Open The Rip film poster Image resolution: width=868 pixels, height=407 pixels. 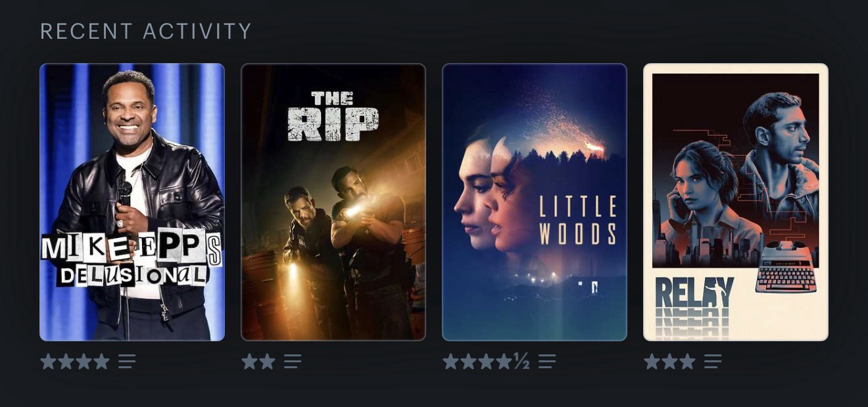tap(333, 202)
